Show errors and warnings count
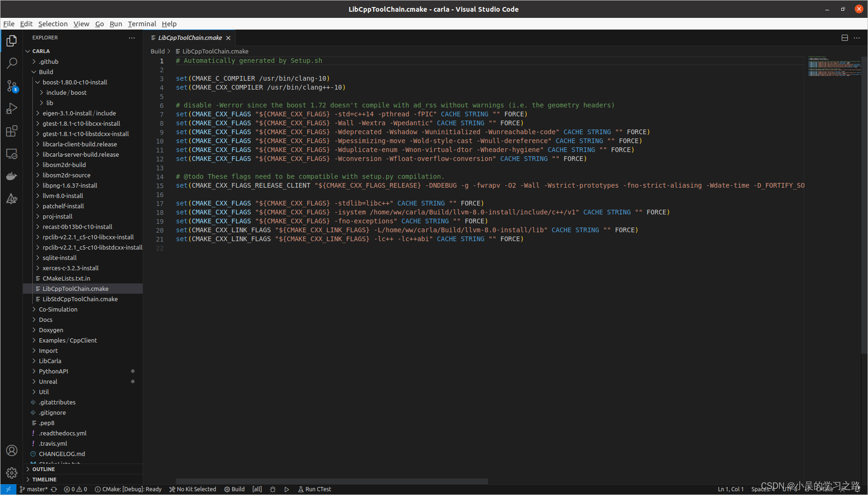Viewport: 868px width, 495px height. coord(76,489)
